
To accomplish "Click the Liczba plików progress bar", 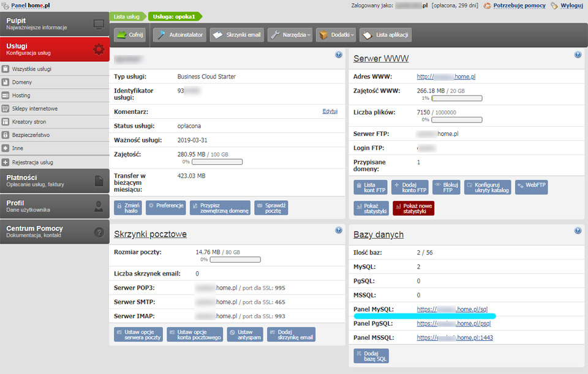I will pos(457,120).
